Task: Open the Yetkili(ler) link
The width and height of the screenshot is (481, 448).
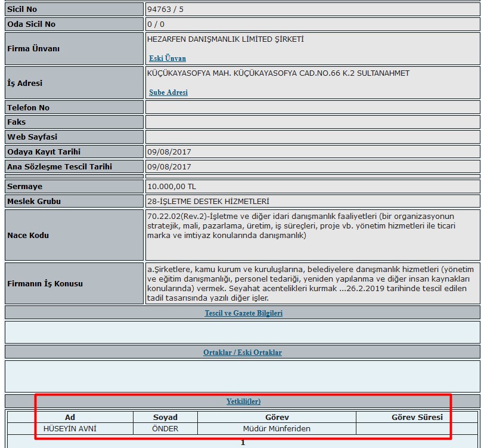Action: pos(243,401)
